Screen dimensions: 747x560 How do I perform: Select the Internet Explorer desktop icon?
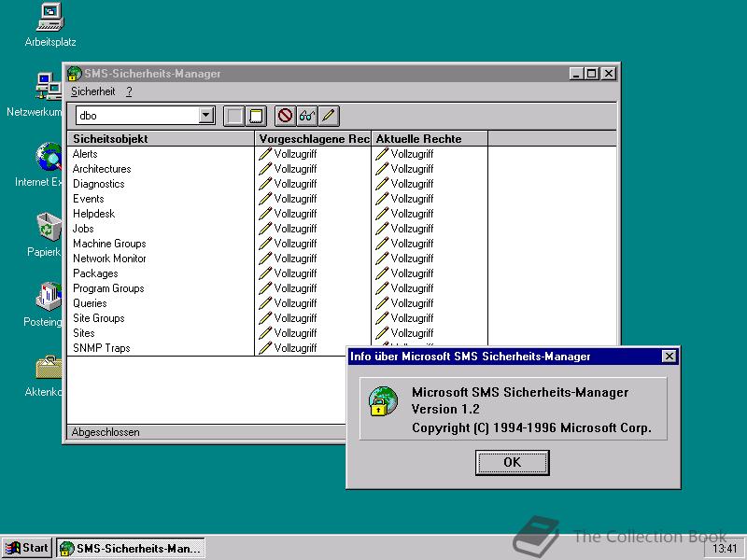click(x=40, y=164)
